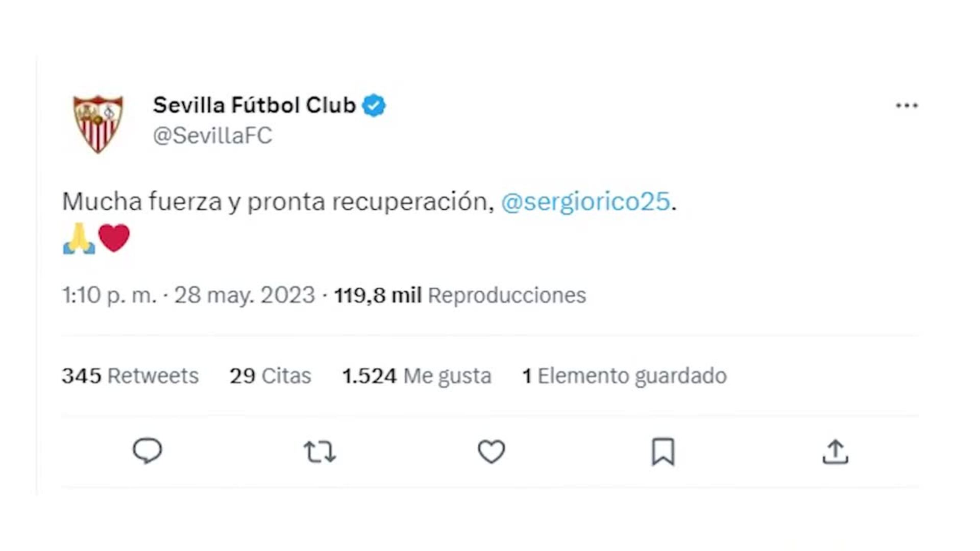Click the red heart emoji in tweet
The image size is (980, 551).
tap(114, 238)
